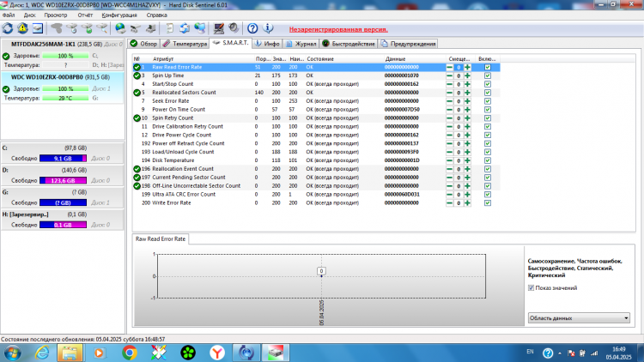The image size is (644, 362).
Task: Click the disk with magnifier toolbar icon
Action: click(102, 28)
